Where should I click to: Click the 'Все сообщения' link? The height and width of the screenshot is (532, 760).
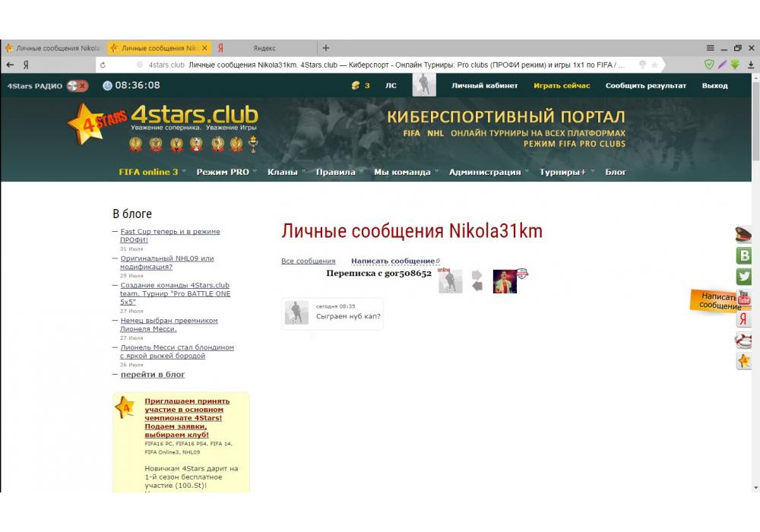308,261
